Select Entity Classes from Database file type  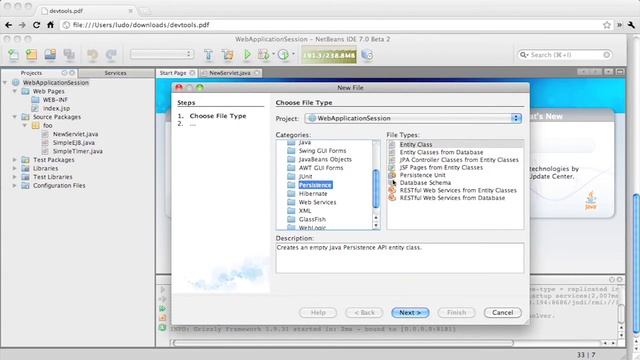pos(441,152)
